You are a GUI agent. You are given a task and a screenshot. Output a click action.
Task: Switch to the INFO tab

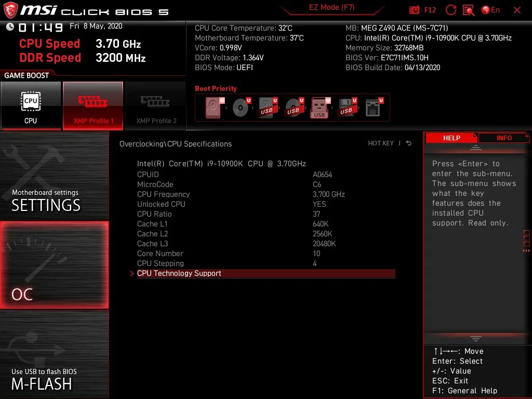tap(504, 138)
